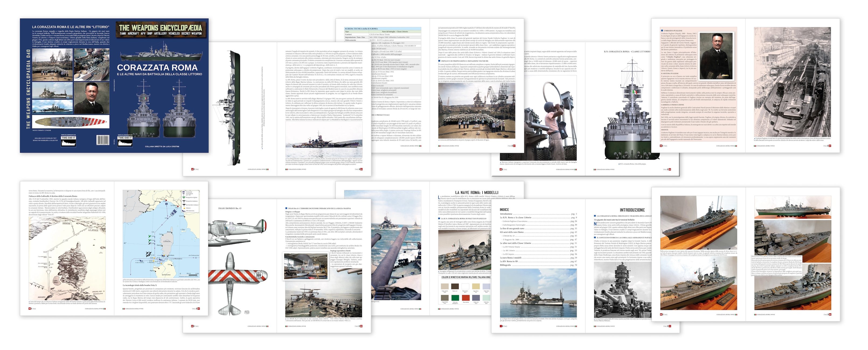Click the "Introduzione" entry in the index
Screen dimensions: 868x350
click(x=506, y=214)
